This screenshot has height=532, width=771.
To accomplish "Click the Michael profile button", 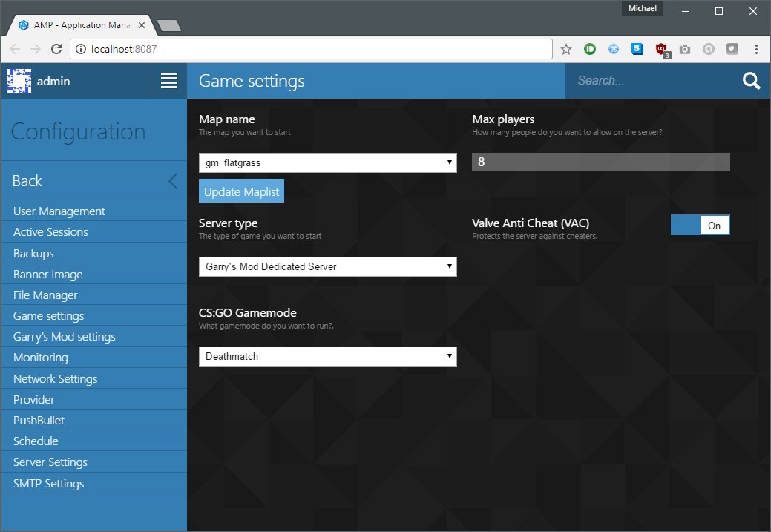I will pyautogui.click(x=642, y=8).
